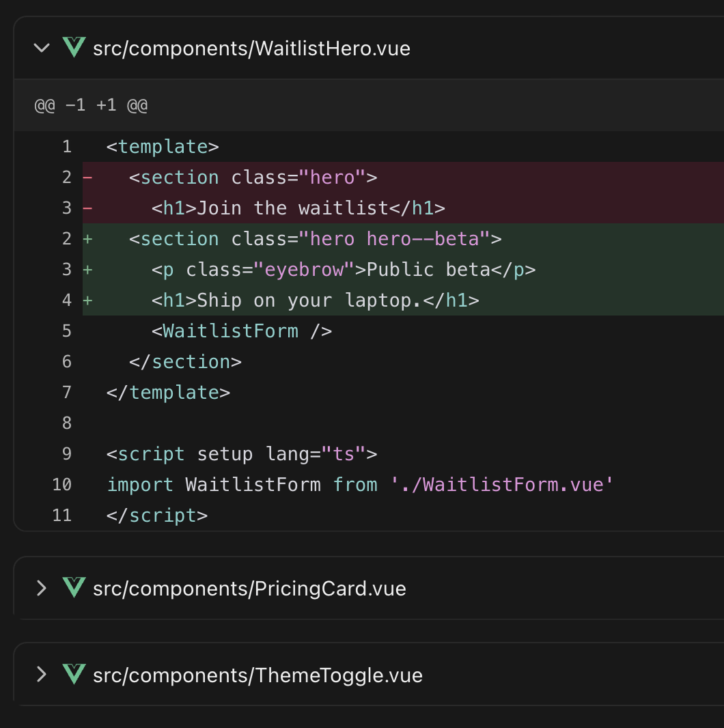Click the Vue icon beside WaitlistHero.vue

(74, 47)
